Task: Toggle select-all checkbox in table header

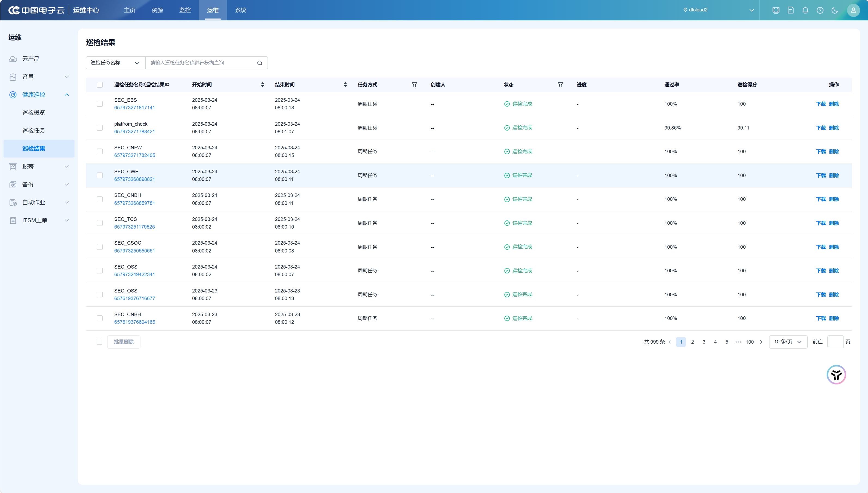Action: pyautogui.click(x=100, y=85)
